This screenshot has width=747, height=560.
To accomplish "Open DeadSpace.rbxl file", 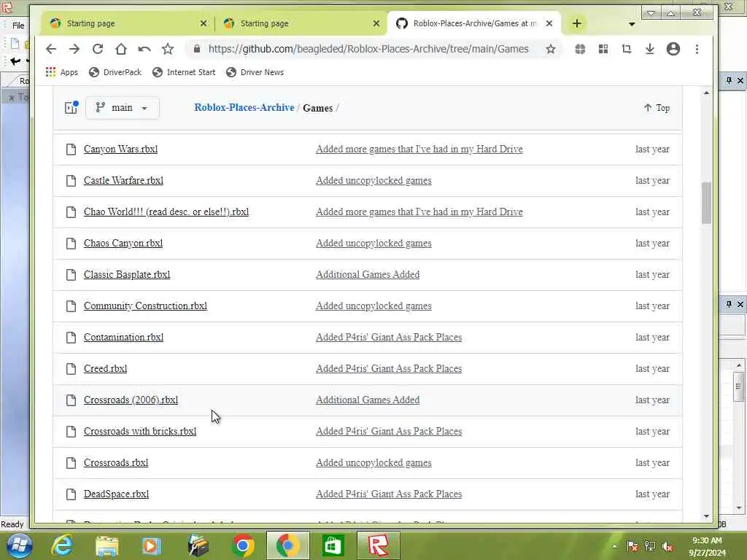I will pyautogui.click(x=116, y=494).
